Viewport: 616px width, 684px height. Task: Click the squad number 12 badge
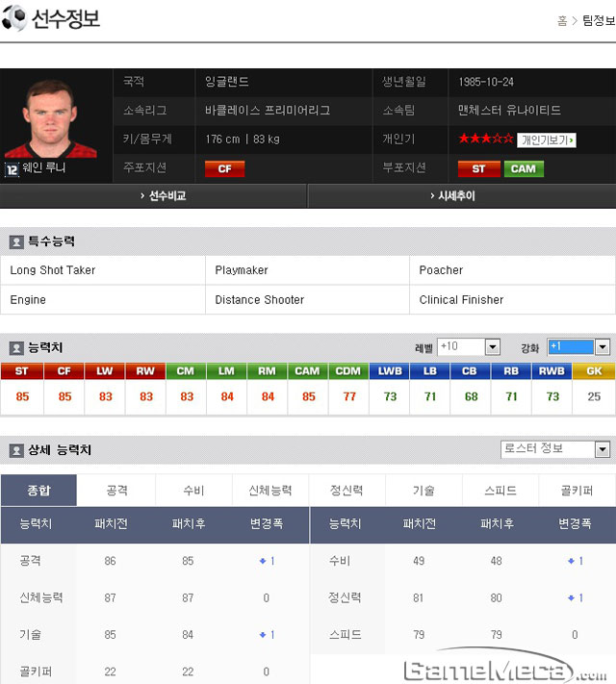pyautogui.click(x=12, y=169)
